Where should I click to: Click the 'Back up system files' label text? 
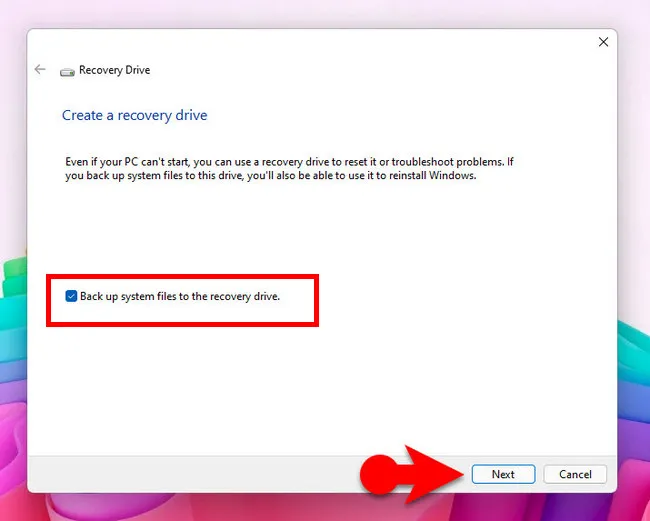pyautogui.click(x=180, y=296)
